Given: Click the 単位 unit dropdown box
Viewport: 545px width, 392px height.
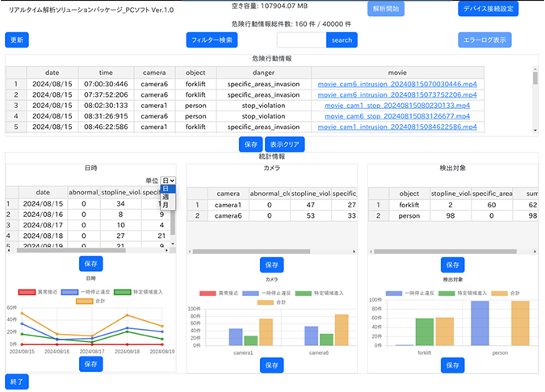Looking at the screenshot, I should pos(167,181).
